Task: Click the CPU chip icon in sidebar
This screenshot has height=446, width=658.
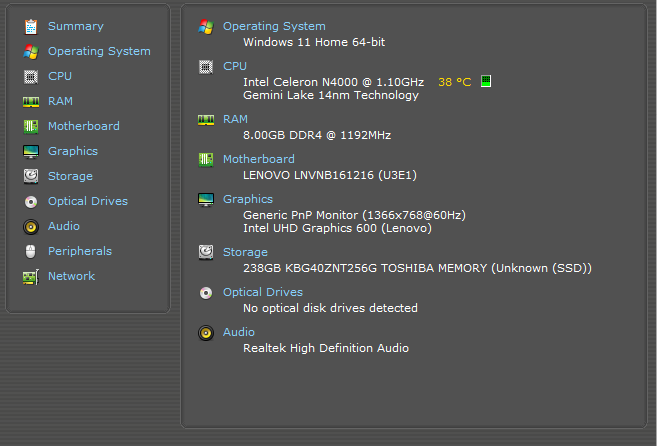Action: coord(31,77)
